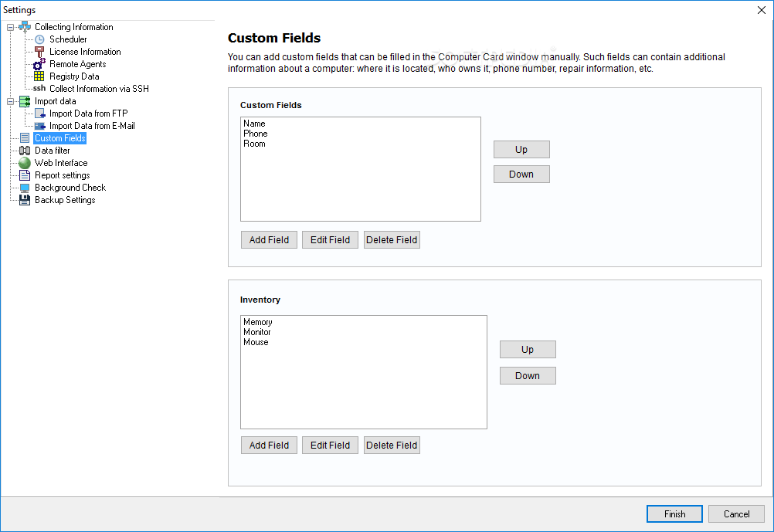Collapse the Import data tree node
This screenshot has width=774, height=532.
click(x=10, y=101)
